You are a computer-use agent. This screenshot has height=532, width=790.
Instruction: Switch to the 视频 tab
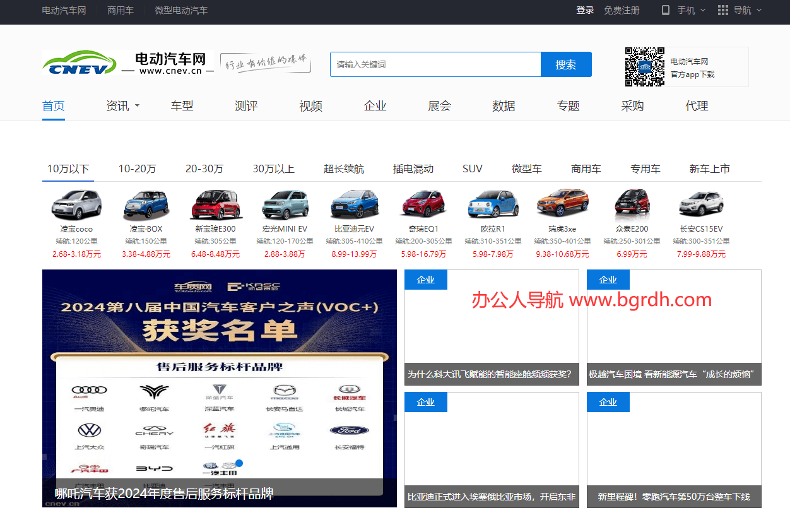tap(310, 106)
